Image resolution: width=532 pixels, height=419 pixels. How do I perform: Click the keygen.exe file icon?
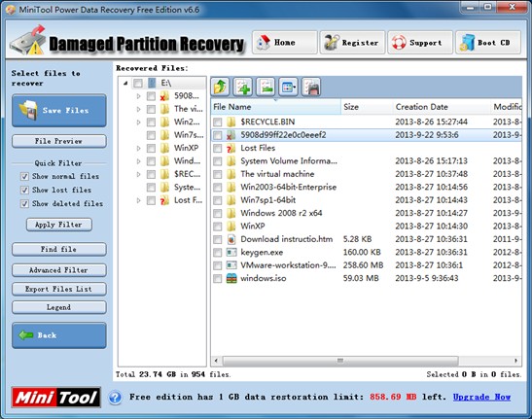tap(231, 252)
